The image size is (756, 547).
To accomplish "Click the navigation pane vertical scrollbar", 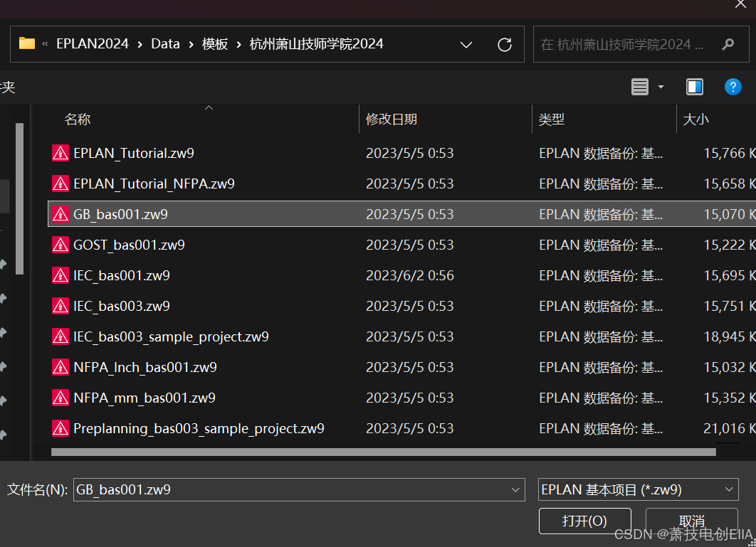I will [19, 198].
